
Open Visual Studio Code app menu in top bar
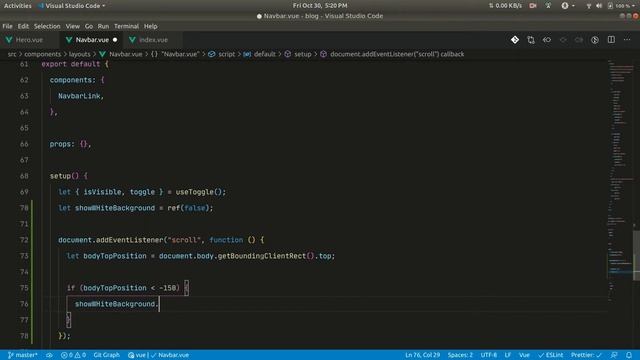[x=72, y=6]
